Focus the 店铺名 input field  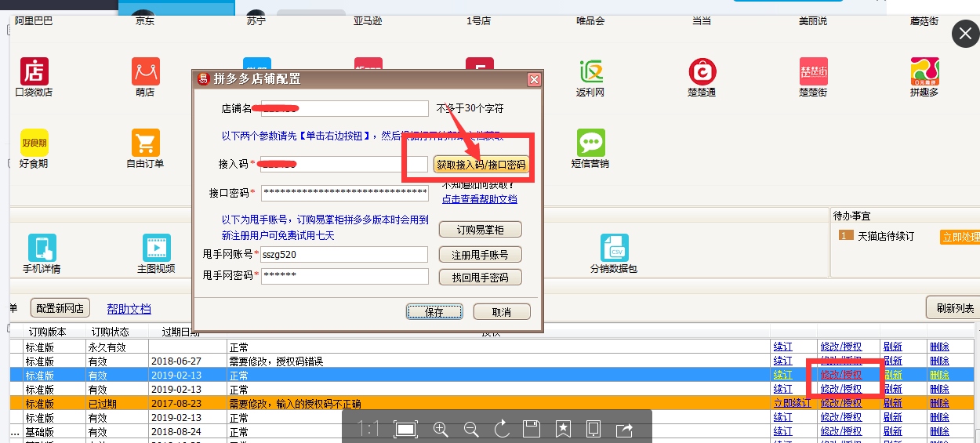pyautogui.click(x=345, y=108)
